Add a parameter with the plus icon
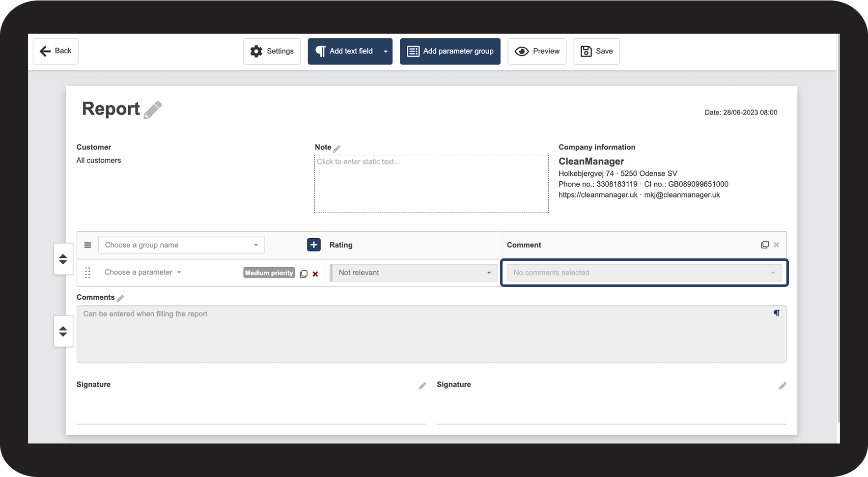 coord(314,245)
